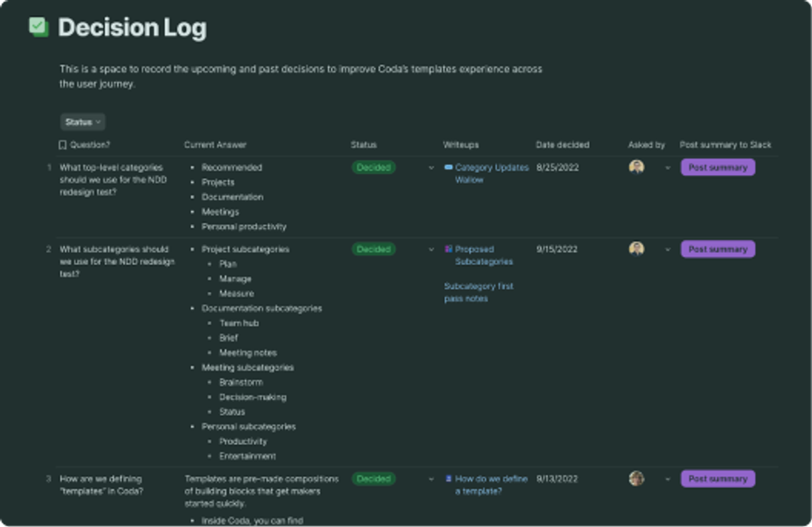Click the Date decided column header
Viewport: 812px width, 527px height.
coord(562,144)
